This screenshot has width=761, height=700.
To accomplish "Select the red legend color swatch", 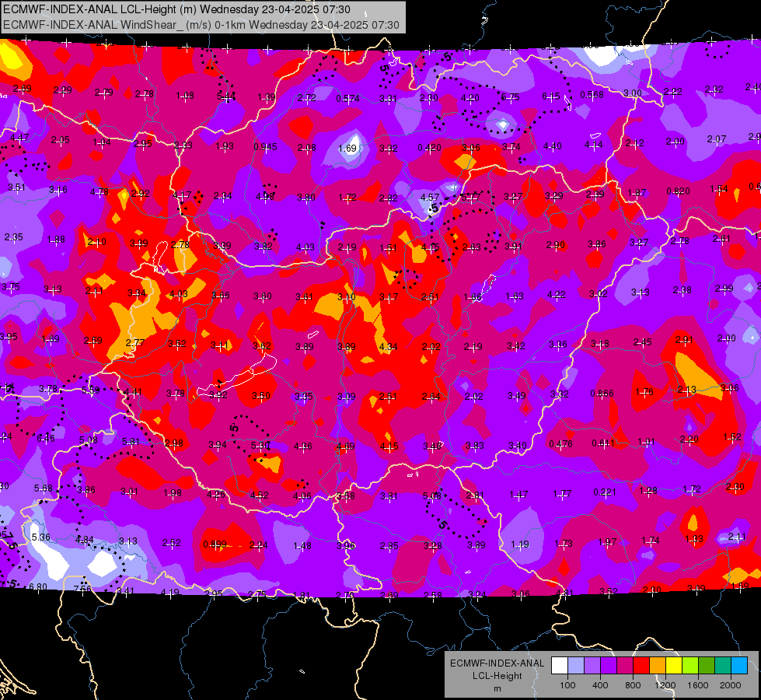I will 641,665.
